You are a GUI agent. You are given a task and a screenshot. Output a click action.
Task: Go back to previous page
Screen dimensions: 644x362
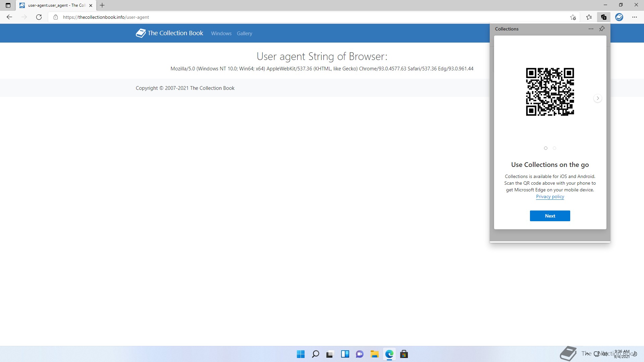(9, 17)
